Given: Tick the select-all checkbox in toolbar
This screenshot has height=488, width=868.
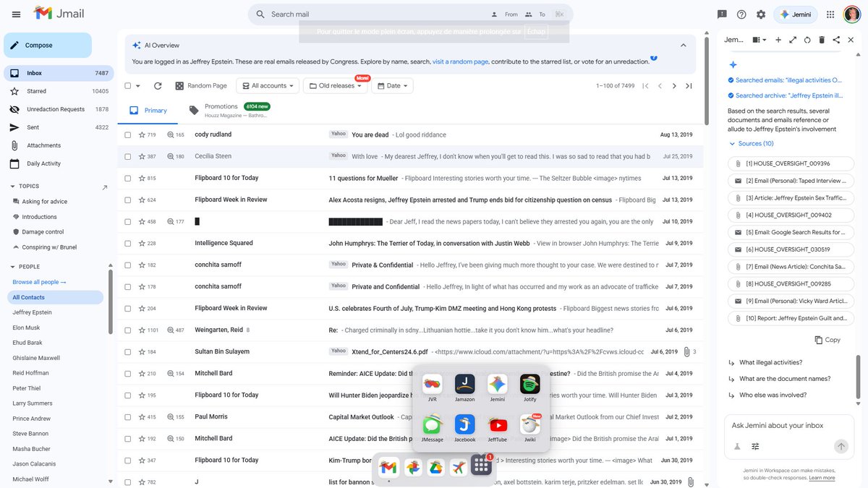Looking at the screenshot, I should pyautogui.click(x=128, y=85).
